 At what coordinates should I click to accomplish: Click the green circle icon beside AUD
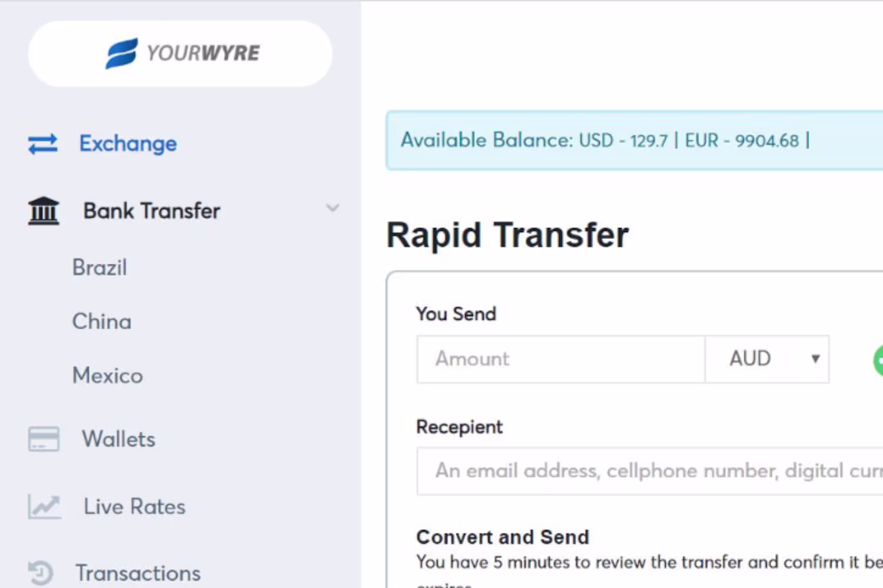click(x=878, y=360)
